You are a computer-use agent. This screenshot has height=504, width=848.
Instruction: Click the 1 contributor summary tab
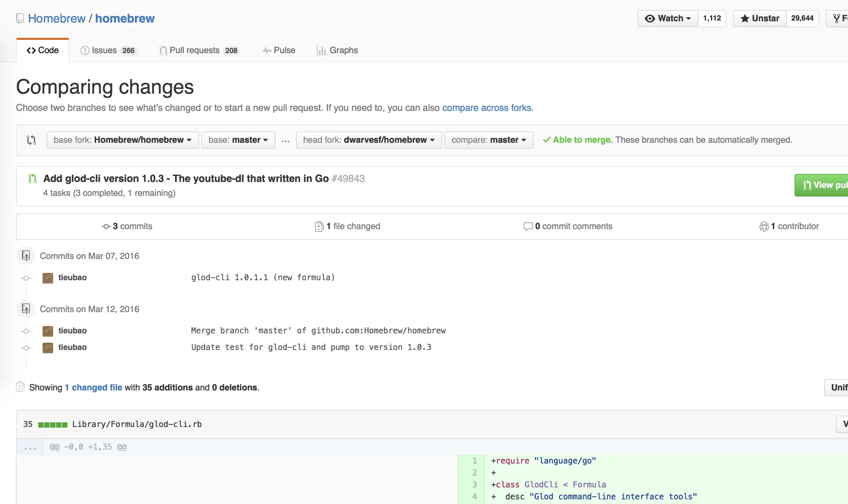(x=789, y=226)
